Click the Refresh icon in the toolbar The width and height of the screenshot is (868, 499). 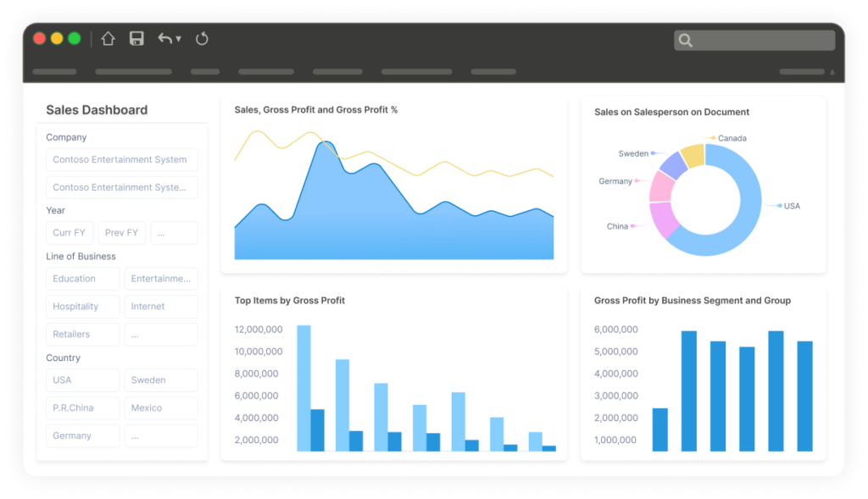pyautogui.click(x=202, y=38)
